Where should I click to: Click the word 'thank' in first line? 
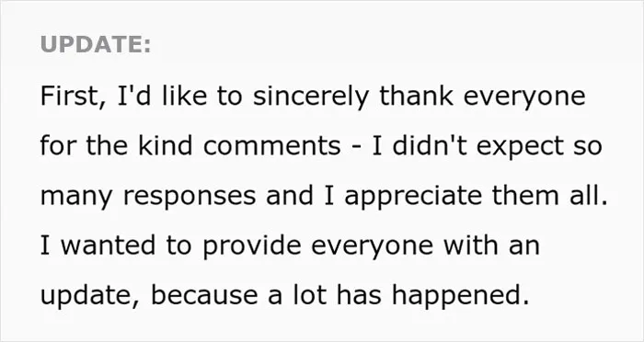(416, 96)
